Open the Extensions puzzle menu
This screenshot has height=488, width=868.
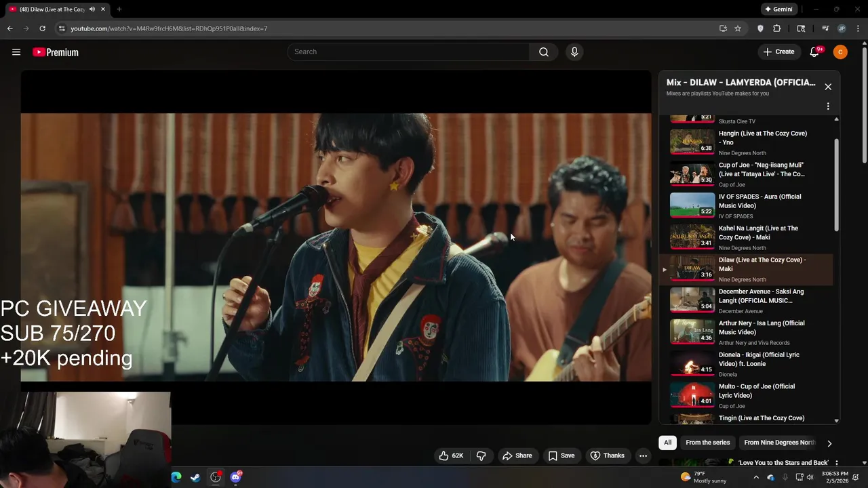point(777,28)
